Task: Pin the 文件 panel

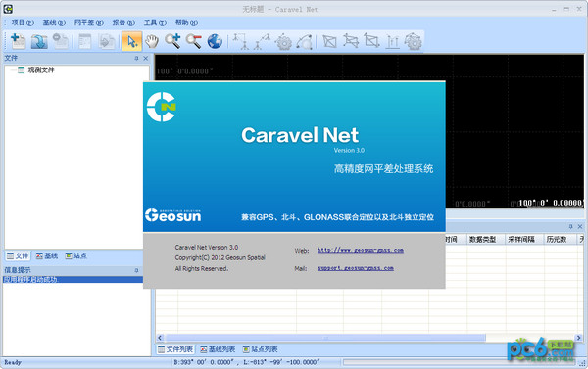Action: point(136,58)
